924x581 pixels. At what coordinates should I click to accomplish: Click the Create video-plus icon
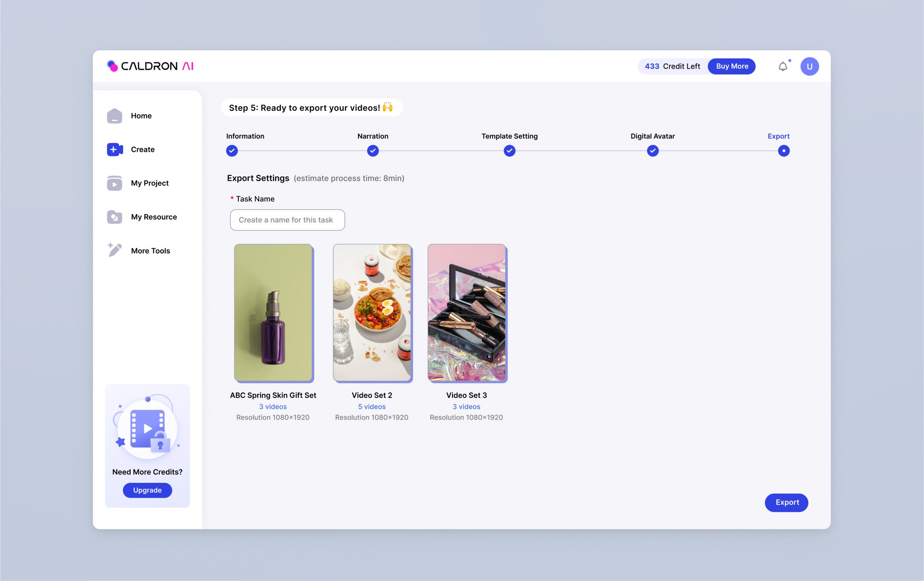tap(114, 149)
